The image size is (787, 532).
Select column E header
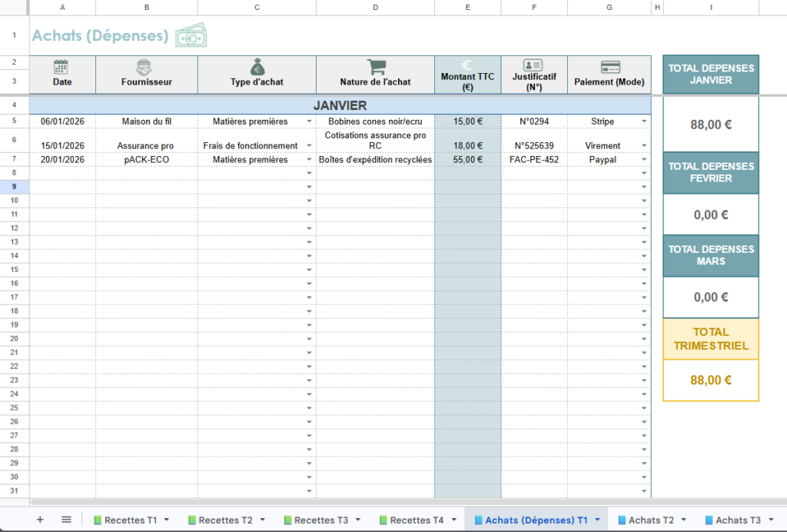click(467, 8)
